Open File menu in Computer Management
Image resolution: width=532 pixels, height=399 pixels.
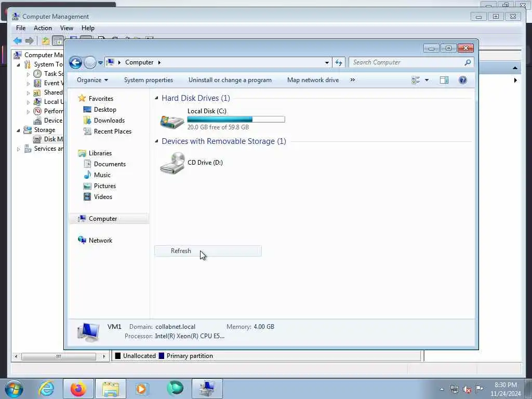click(x=21, y=28)
